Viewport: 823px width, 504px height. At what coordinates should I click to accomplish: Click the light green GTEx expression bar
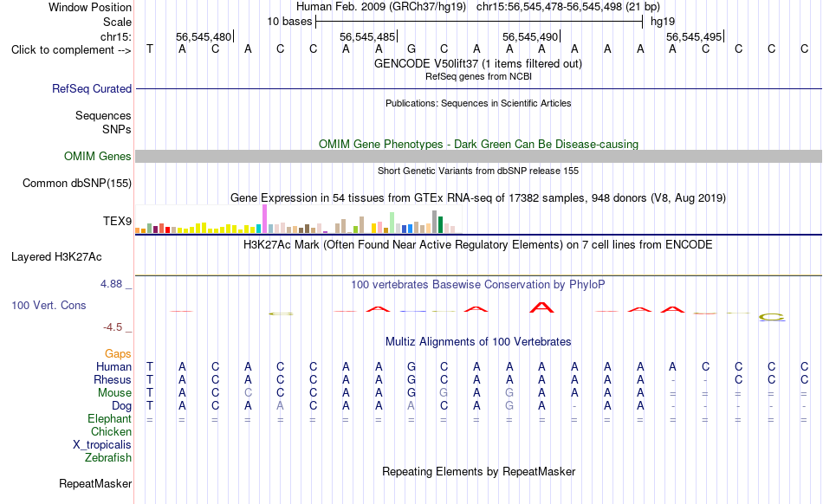(392, 223)
